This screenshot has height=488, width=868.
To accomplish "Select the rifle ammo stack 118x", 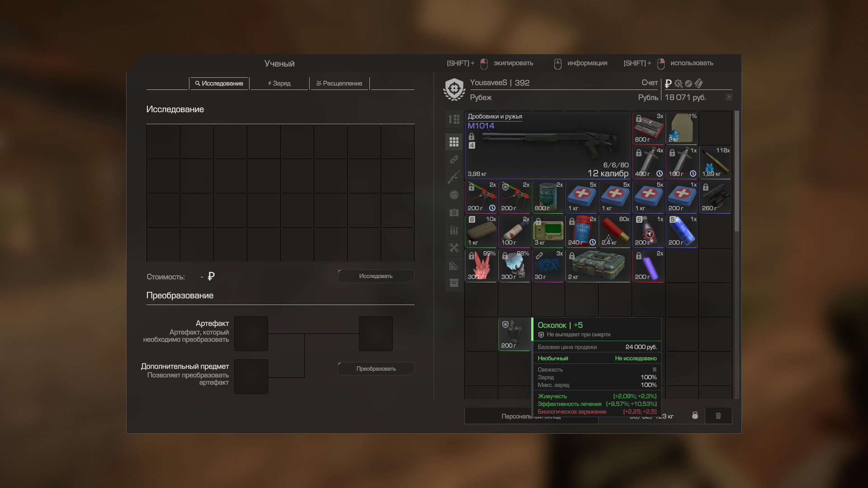I will 715,162.
